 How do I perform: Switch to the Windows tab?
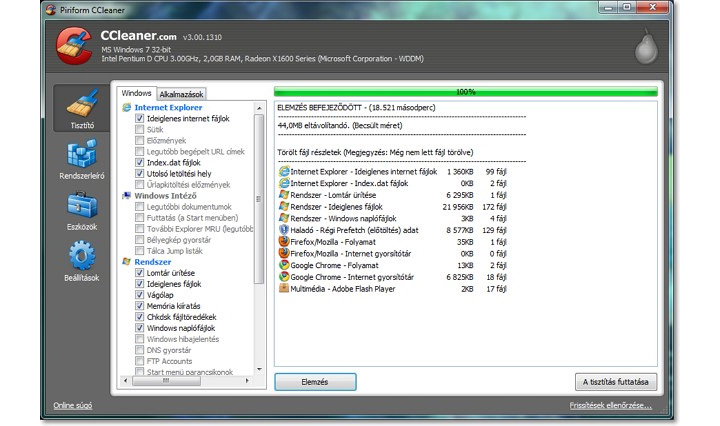pos(136,93)
